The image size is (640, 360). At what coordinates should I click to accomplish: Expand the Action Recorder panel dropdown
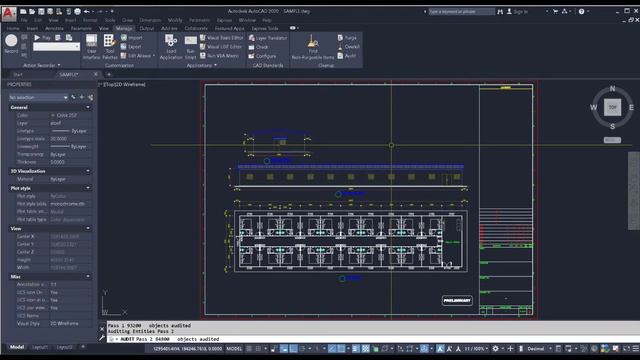(59, 65)
